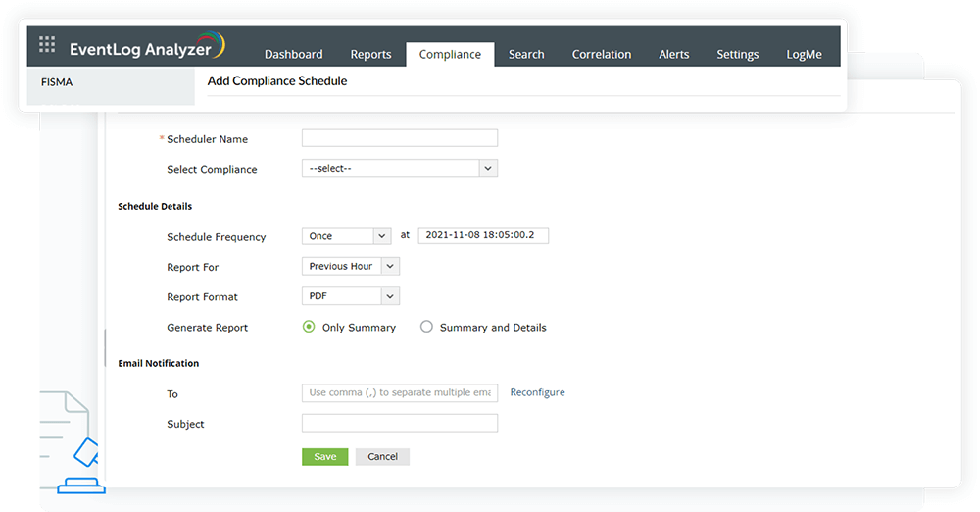Expand the Schedule Frequency dropdown
This screenshot has width=980, height=512.
coord(347,236)
